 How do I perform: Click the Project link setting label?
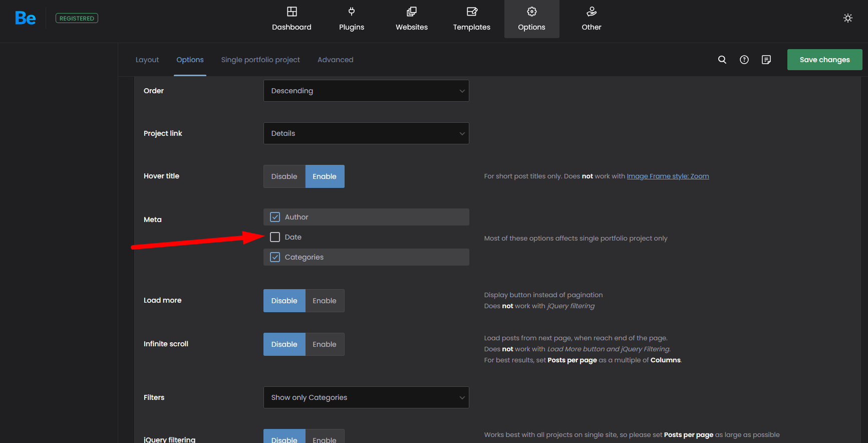tap(163, 133)
